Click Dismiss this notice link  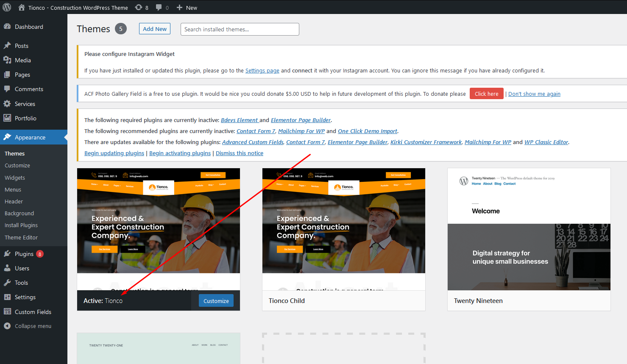[240, 153]
